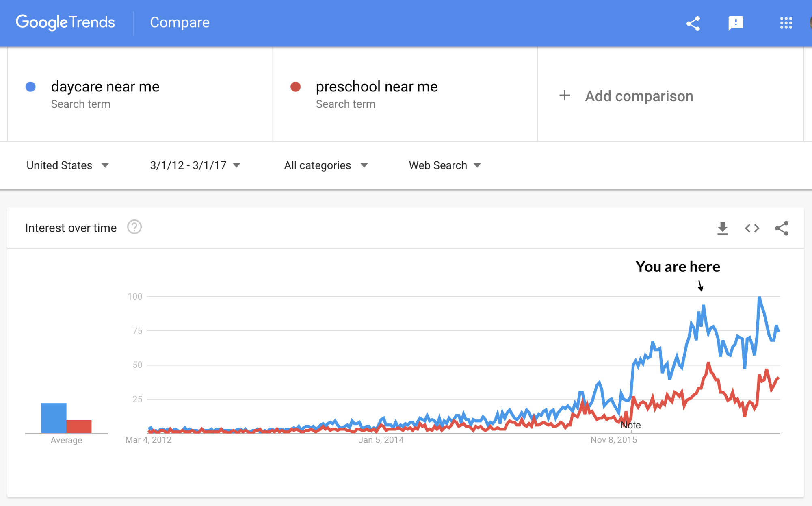Open the Google apps grid icon
This screenshot has height=506, width=812.
(786, 23)
